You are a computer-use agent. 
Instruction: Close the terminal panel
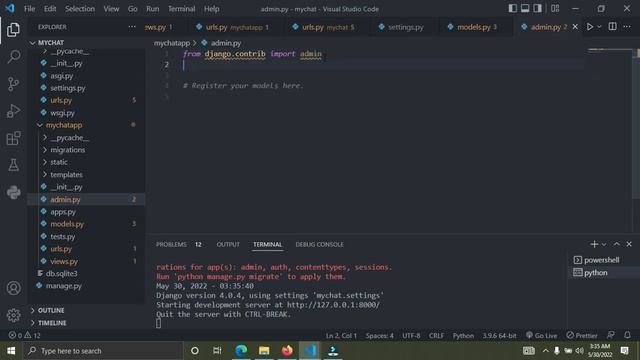[x=629, y=244]
